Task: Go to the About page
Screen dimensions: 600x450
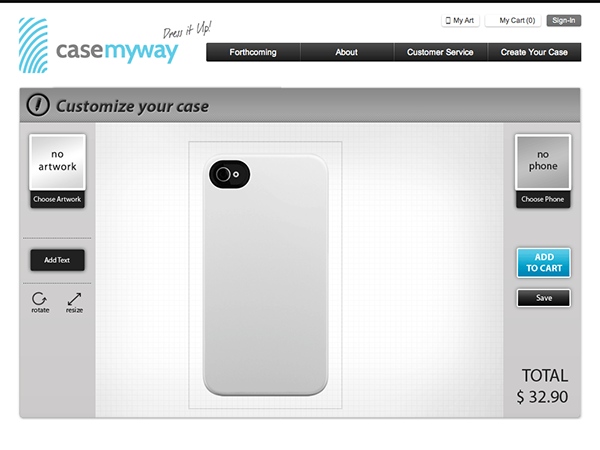Action: (347, 52)
